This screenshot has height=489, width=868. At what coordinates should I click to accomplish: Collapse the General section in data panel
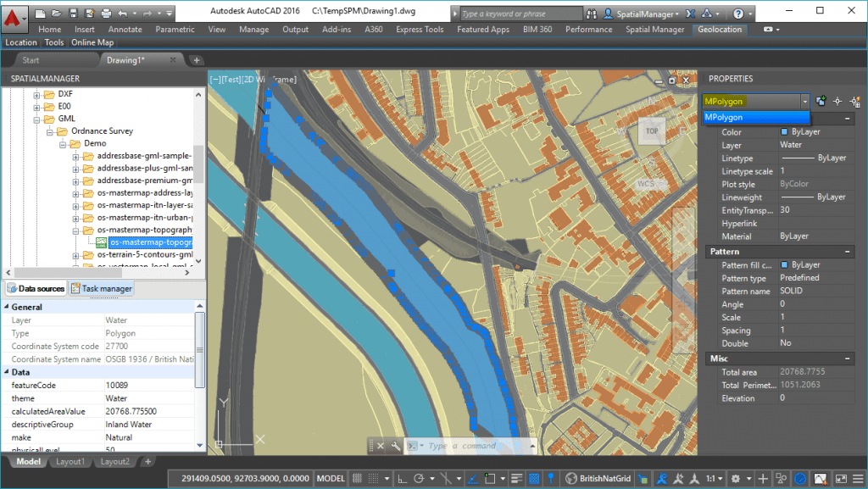tap(8, 307)
